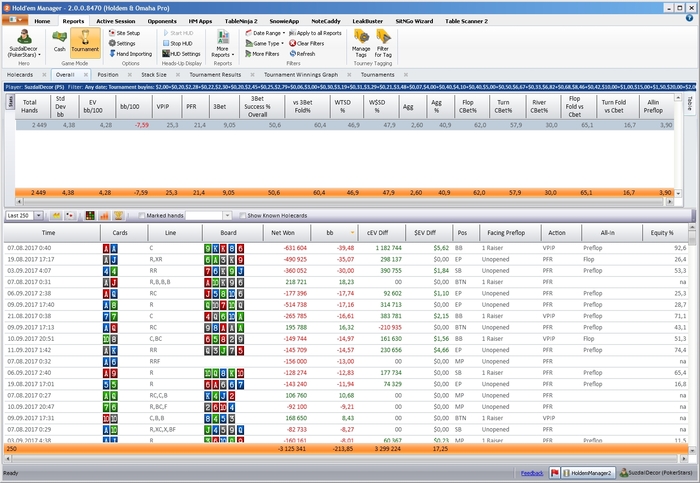700x483 pixels.
Task: Click the cards icon in hands toolbar
Action: tap(70, 216)
